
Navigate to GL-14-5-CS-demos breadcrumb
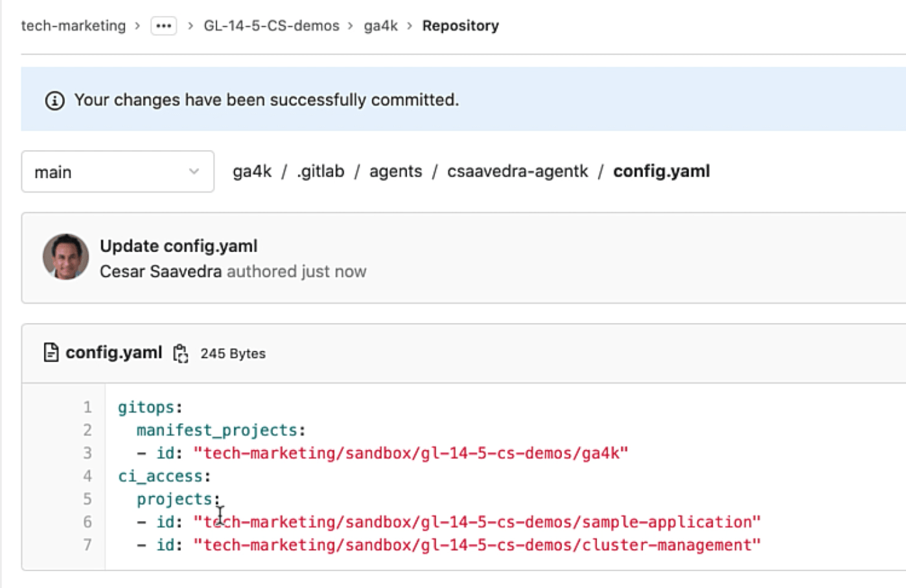click(272, 25)
